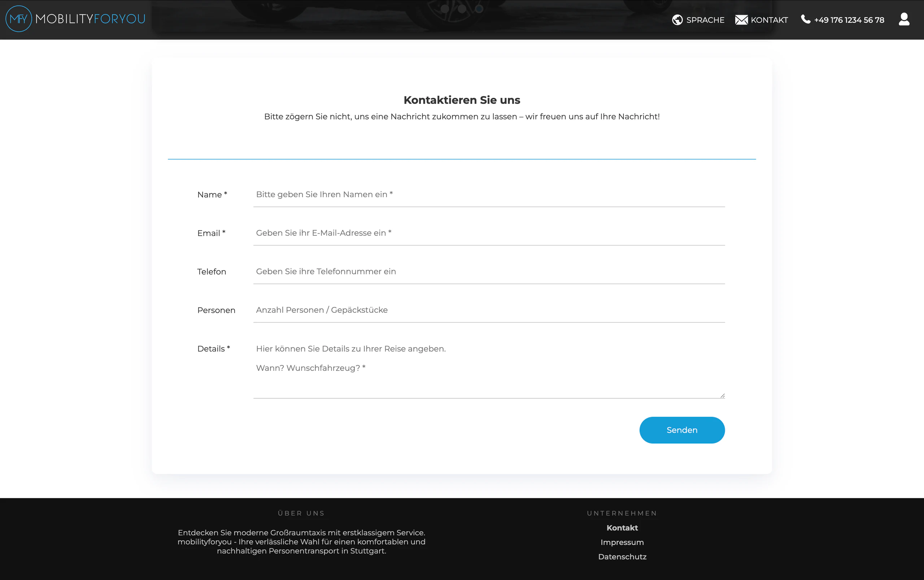
Task: Click the 'Bitte zögern Sie nicht' subtitle text
Action: (x=462, y=117)
